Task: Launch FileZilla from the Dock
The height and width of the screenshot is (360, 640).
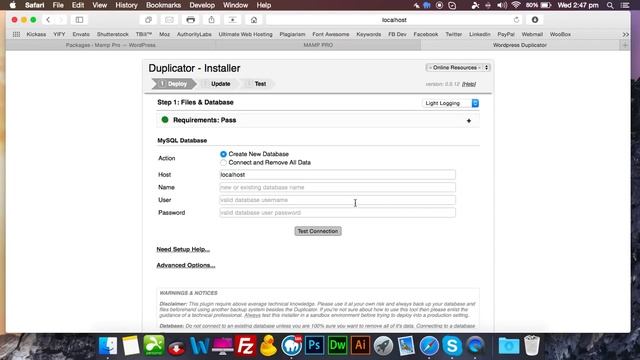Action: point(245,346)
